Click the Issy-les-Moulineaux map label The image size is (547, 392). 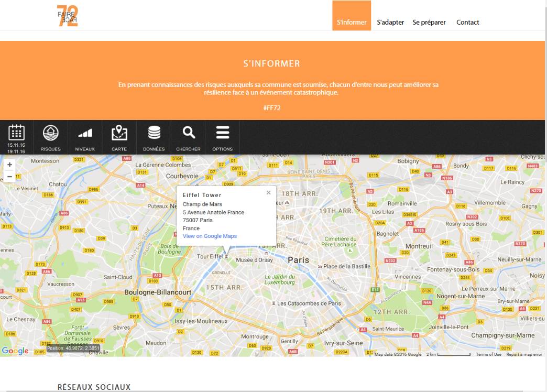point(201,321)
